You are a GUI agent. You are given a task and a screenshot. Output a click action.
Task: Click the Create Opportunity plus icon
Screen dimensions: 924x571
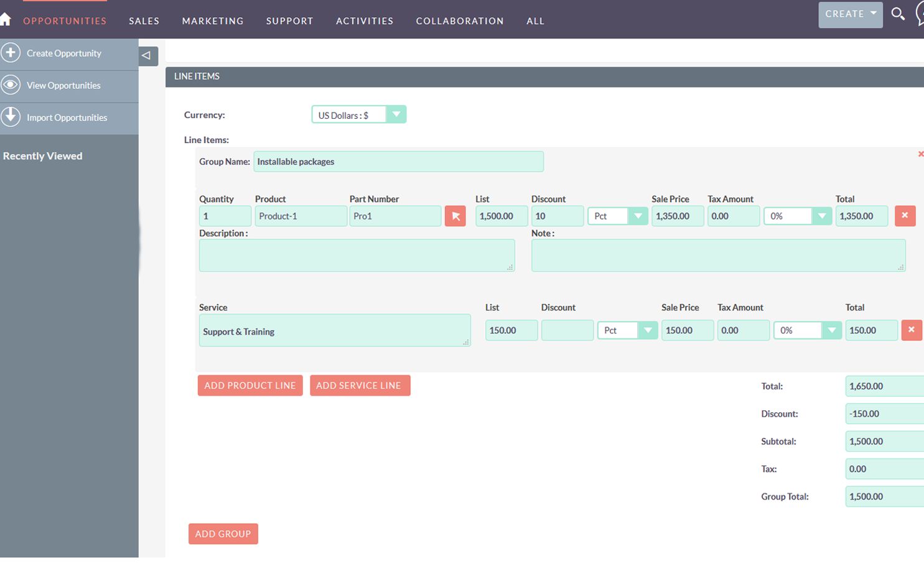(x=11, y=53)
